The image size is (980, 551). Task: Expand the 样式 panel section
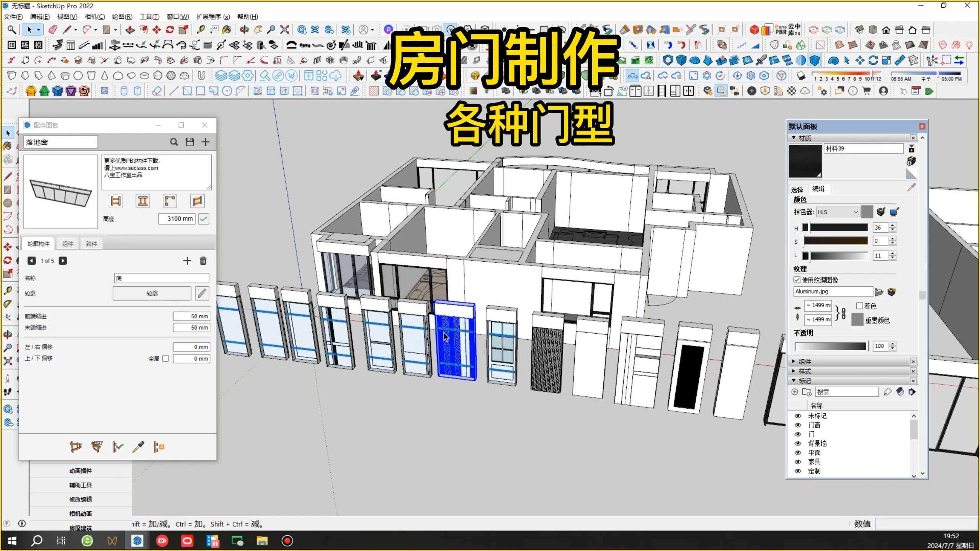coord(794,371)
